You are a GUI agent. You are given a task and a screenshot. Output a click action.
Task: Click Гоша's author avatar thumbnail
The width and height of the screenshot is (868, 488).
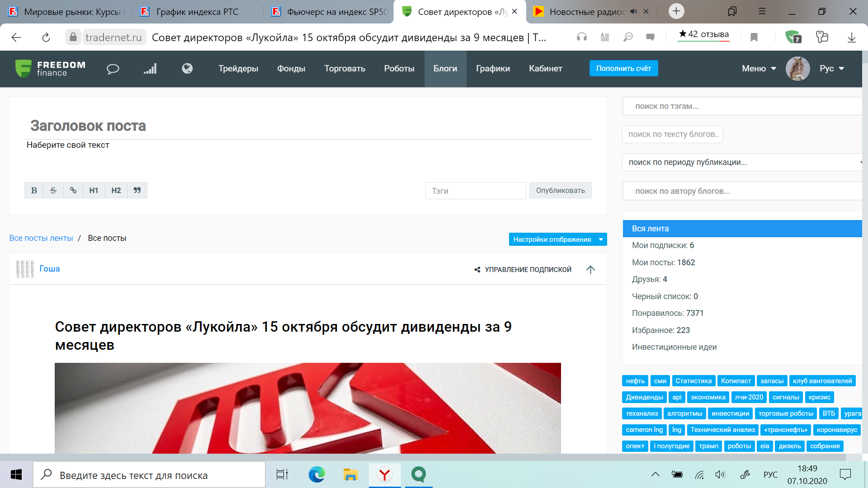point(25,269)
